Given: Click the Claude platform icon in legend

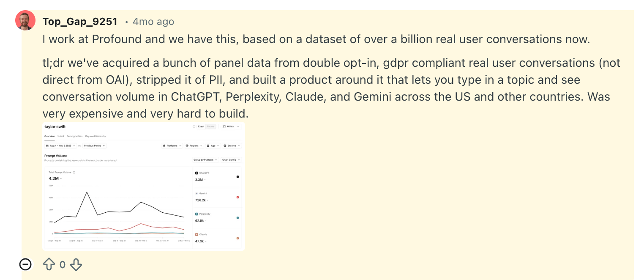Looking at the screenshot, I should tap(196, 234).
